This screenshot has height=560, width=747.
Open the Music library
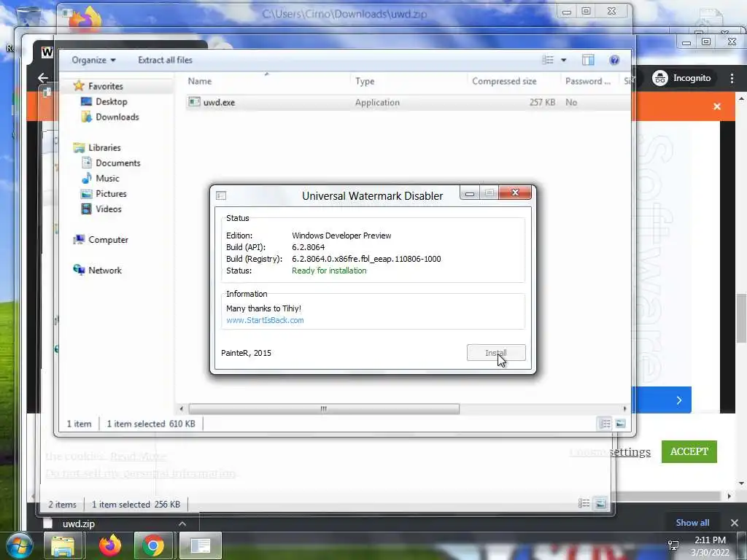click(107, 178)
